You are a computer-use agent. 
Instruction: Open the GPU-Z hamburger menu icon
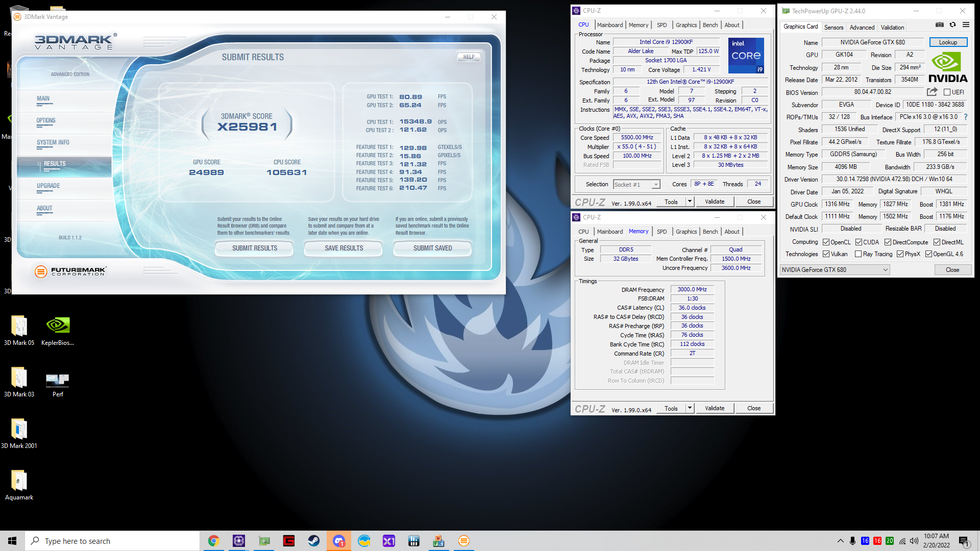pyautogui.click(x=966, y=24)
